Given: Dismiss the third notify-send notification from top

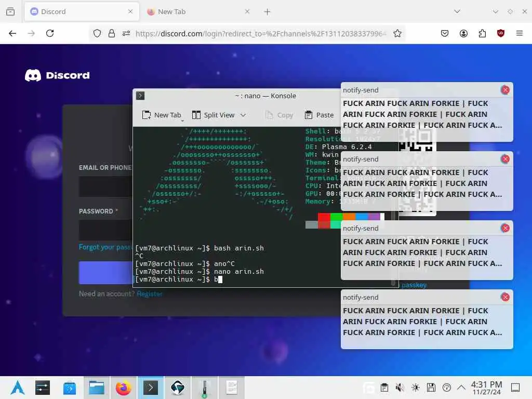Looking at the screenshot, I should click(505, 228).
